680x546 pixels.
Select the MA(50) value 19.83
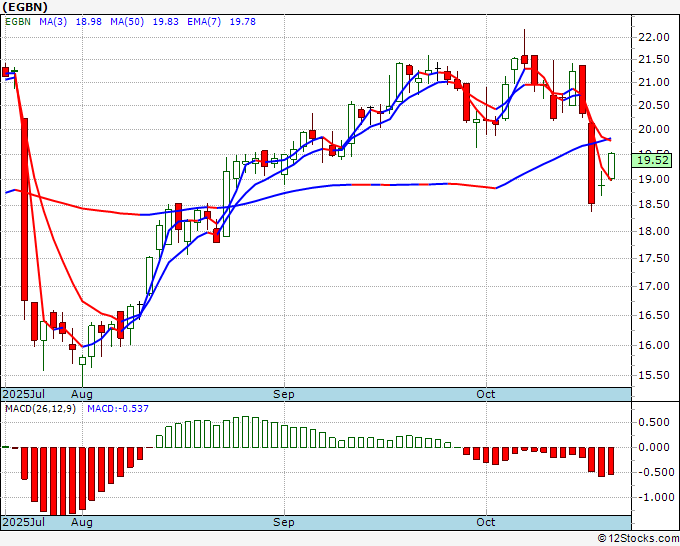pos(165,22)
